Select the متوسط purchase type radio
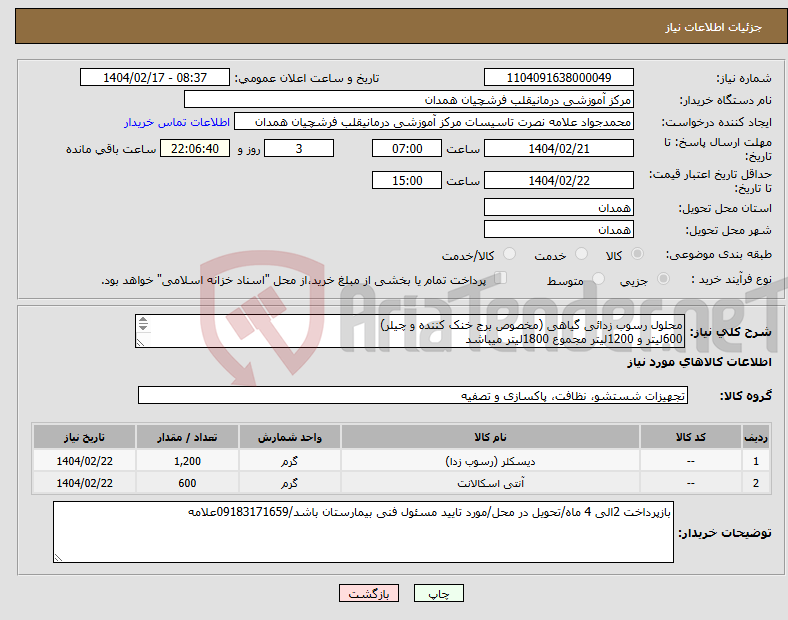 (598, 279)
